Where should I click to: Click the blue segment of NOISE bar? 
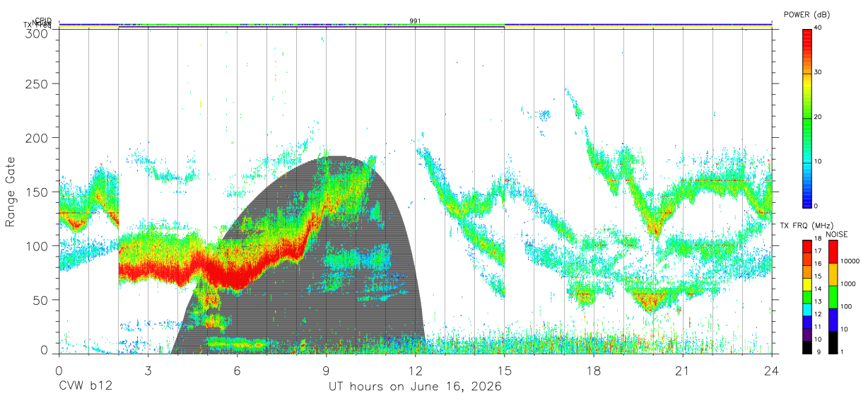click(x=832, y=320)
